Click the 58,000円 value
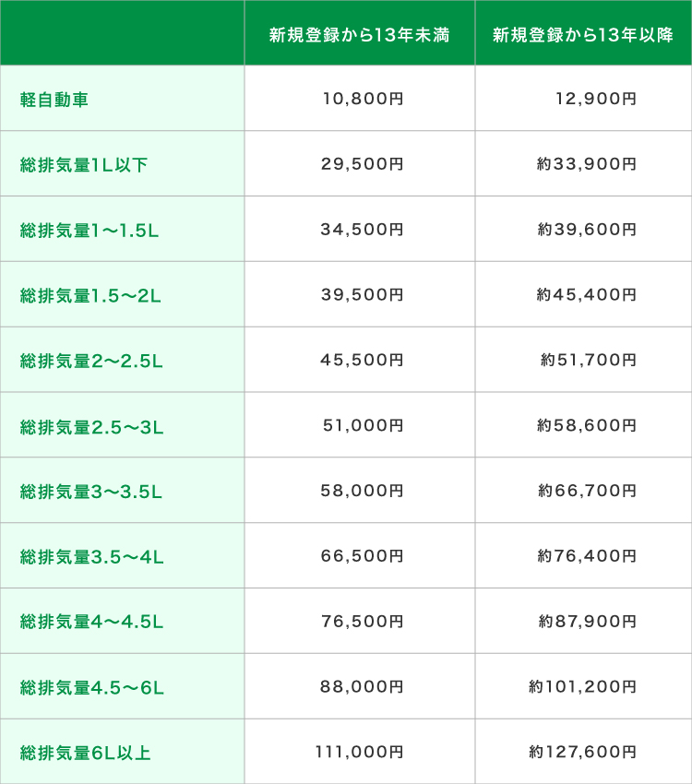The width and height of the screenshot is (692, 784). [x=362, y=491]
